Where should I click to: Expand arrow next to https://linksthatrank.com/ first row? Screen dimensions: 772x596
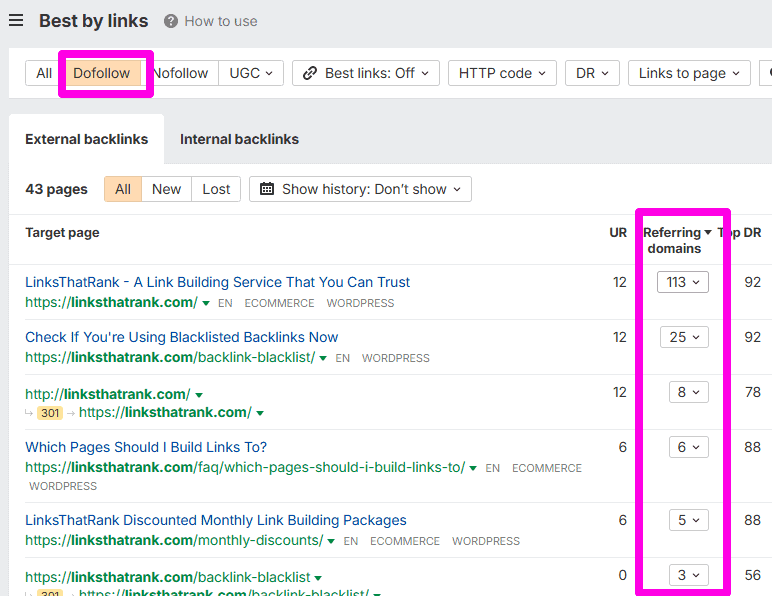pos(206,303)
